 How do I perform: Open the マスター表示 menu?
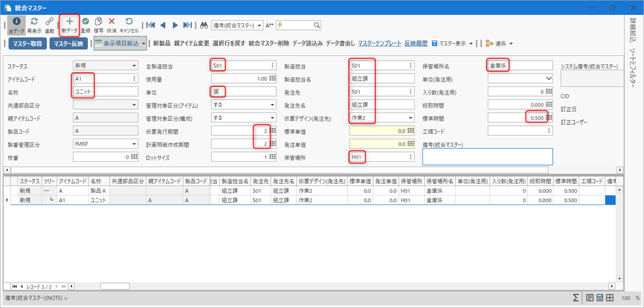coord(452,43)
